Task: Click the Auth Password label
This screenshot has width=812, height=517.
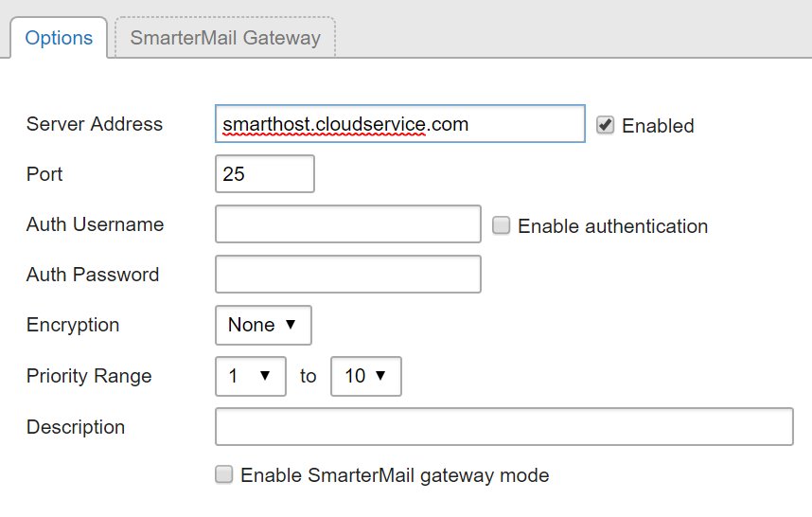Action: point(93,275)
